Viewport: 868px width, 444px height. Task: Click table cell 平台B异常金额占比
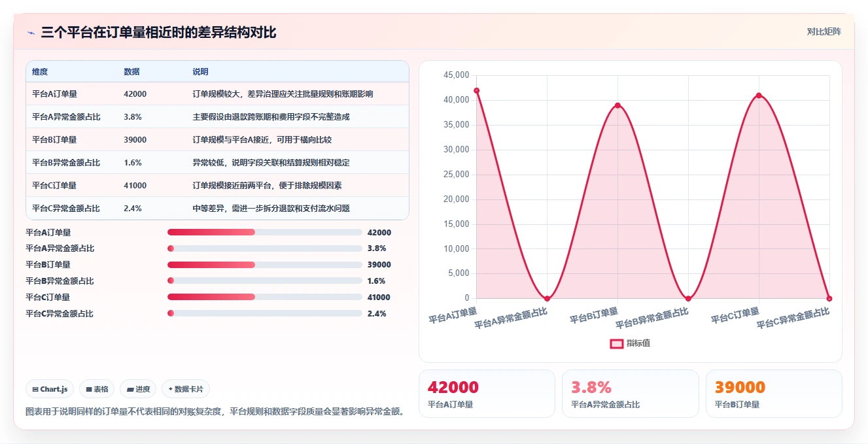66,163
